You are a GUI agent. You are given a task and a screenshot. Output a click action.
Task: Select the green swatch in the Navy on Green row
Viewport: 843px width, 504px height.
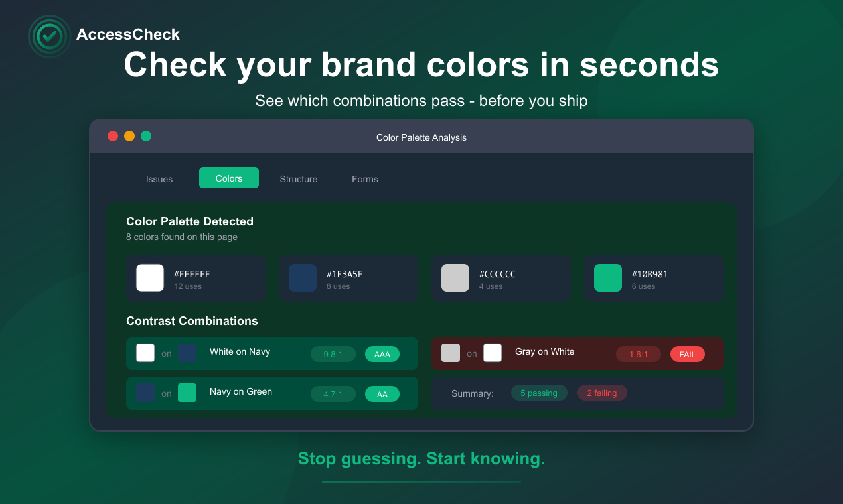[187, 393]
